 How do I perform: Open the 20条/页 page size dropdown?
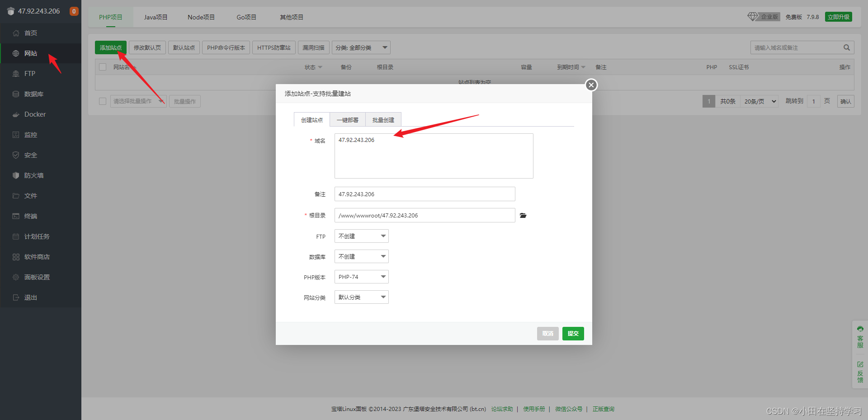[x=760, y=101]
